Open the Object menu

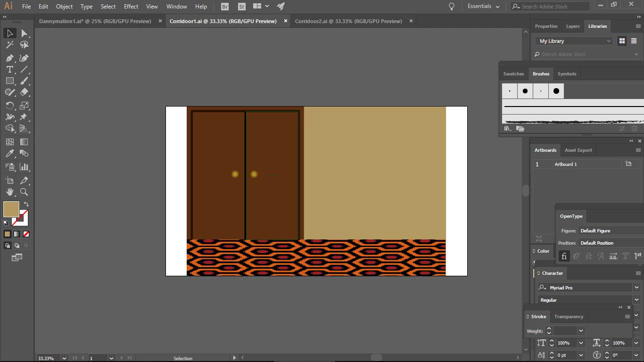(x=64, y=7)
